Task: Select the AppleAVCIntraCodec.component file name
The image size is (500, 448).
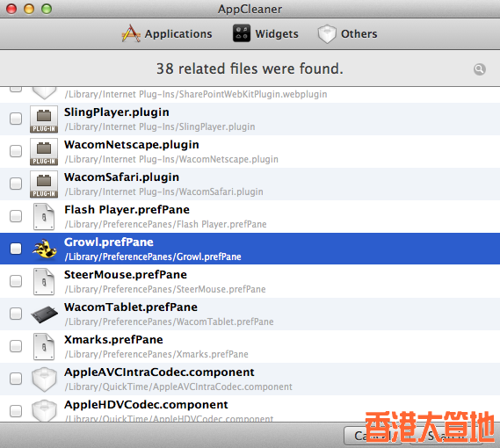Action: [x=159, y=372]
